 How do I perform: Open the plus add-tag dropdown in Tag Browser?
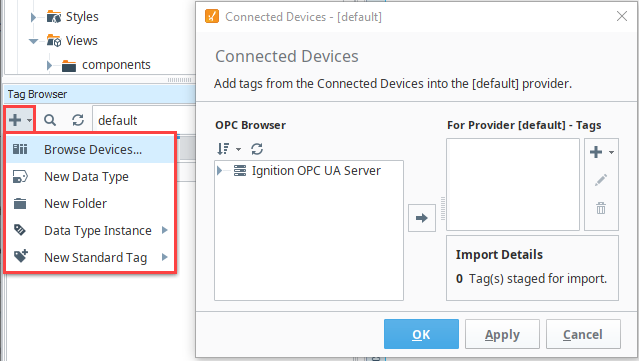pos(20,120)
